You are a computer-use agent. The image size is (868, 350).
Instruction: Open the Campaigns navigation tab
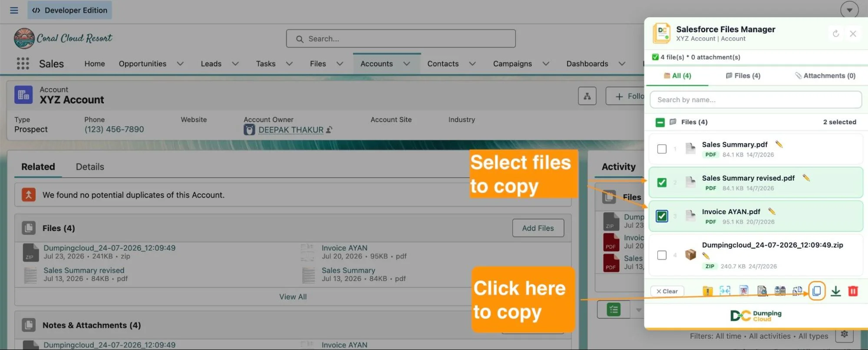[x=512, y=64]
